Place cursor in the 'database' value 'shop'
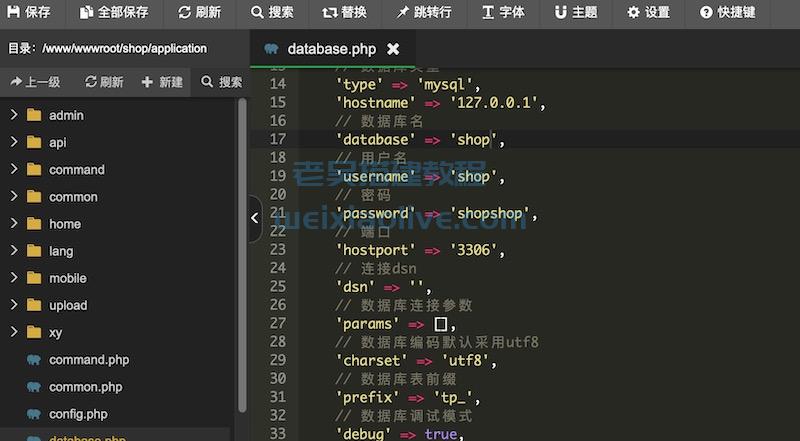The height and width of the screenshot is (441, 800). pyautogui.click(x=473, y=139)
